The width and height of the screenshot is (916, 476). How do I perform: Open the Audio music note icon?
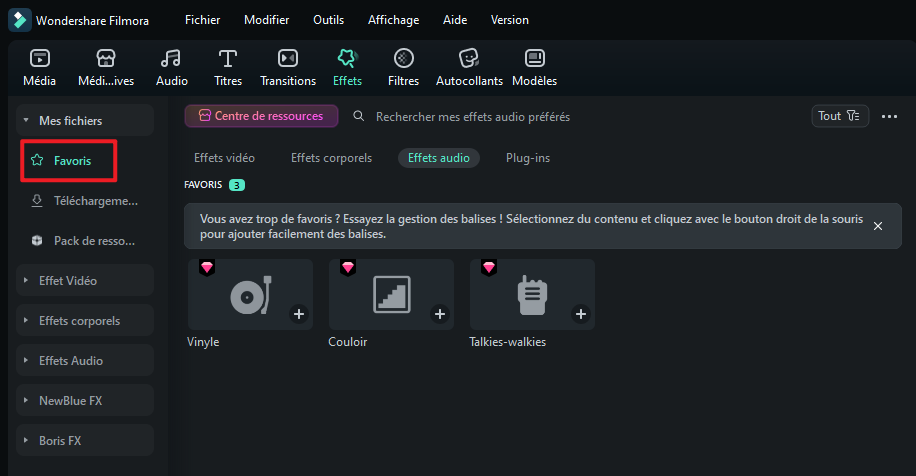[x=171, y=58]
